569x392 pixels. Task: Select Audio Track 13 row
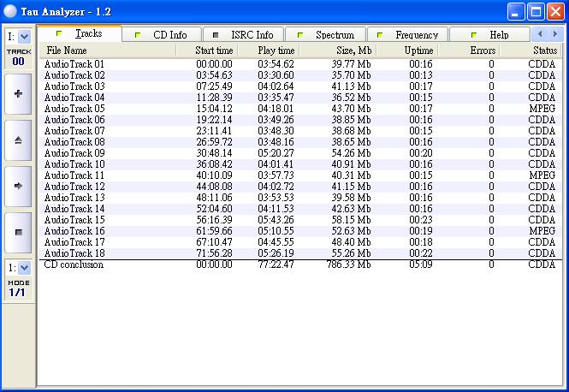click(300, 198)
